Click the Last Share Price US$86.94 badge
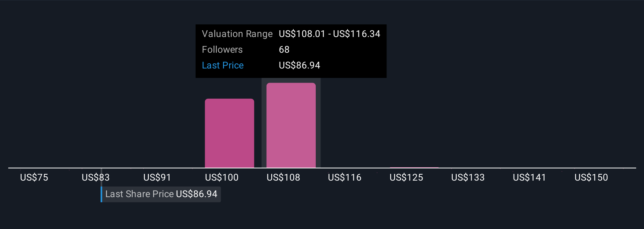 click(x=161, y=194)
